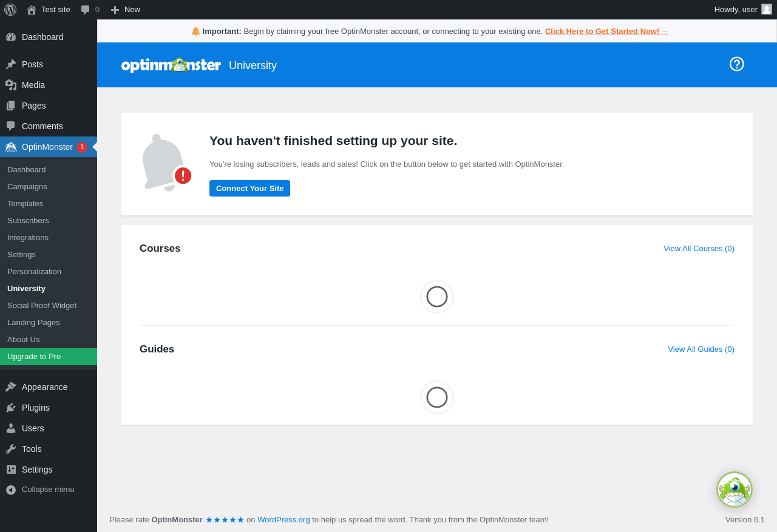Viewport: 777px width, 532px height.
Task: Click Howdy, user account text
Action: tap(736, 10)
